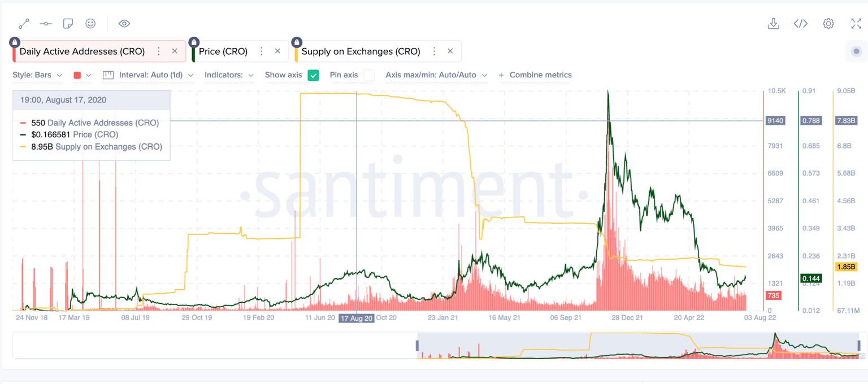Viewport: 868px width, 384px height.
Task: Click 03 Aug 22 axis date
Action: [x=759, y=318]
